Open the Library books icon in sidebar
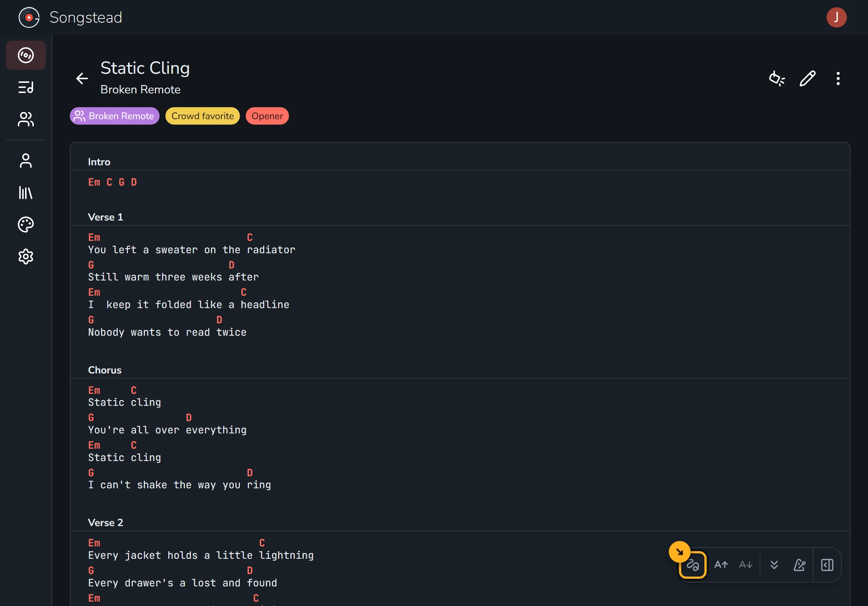This screenshot has height=606, width=868. (26, 193)
